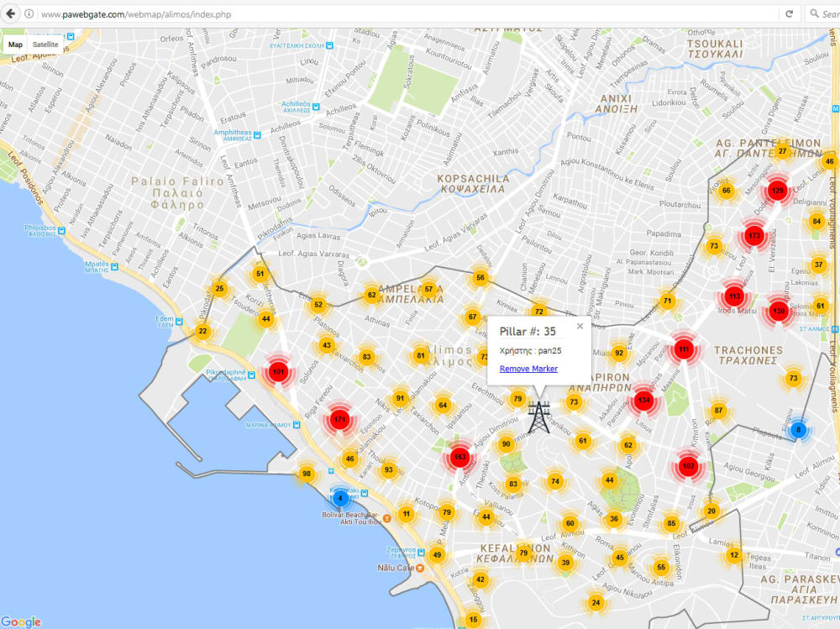Reload the page with the refresh icon
This screenshot has width=840, height=629.
coord(789,14)
